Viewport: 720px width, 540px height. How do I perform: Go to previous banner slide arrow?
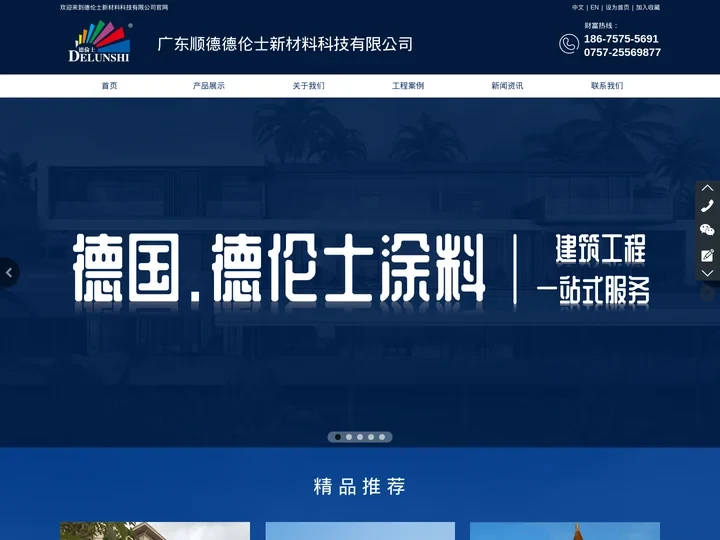[8, 273]
